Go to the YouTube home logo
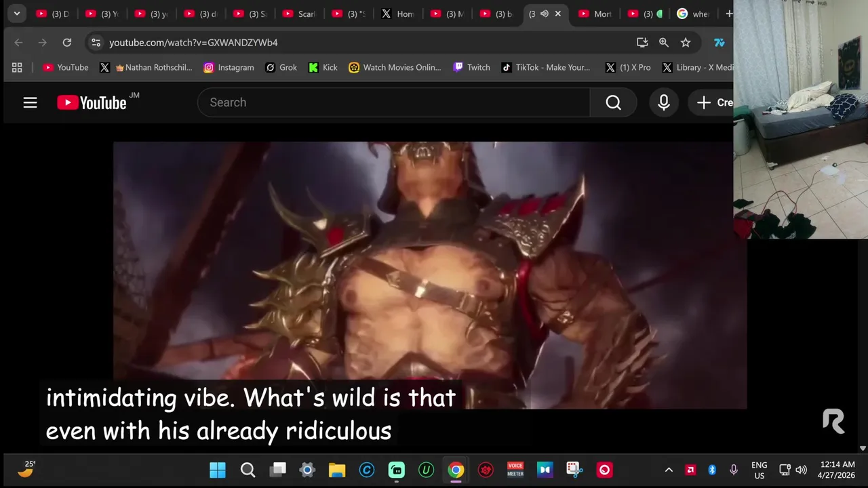 [x=92, y=102]
